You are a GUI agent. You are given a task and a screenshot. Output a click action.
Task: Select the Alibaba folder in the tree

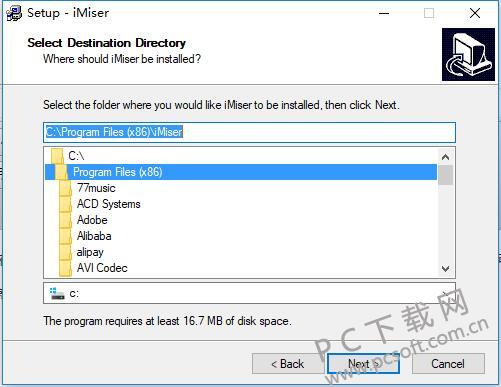[94, 236]
